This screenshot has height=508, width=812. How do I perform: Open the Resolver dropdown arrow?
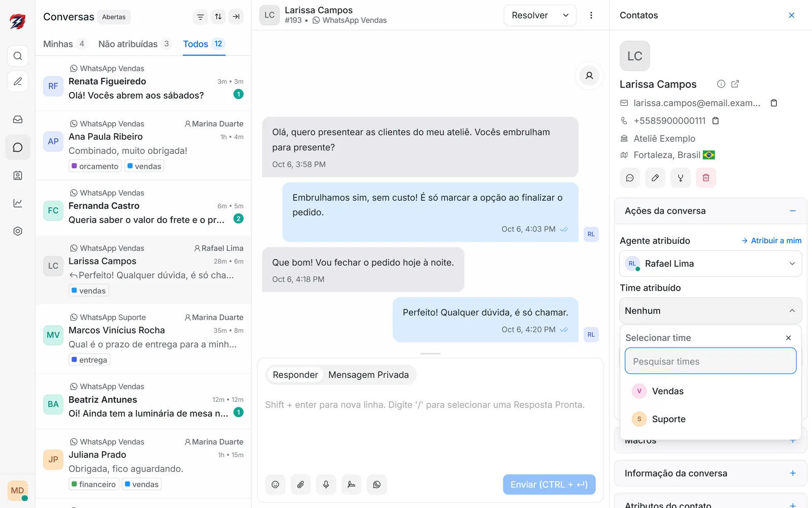[x=566, y=15]
